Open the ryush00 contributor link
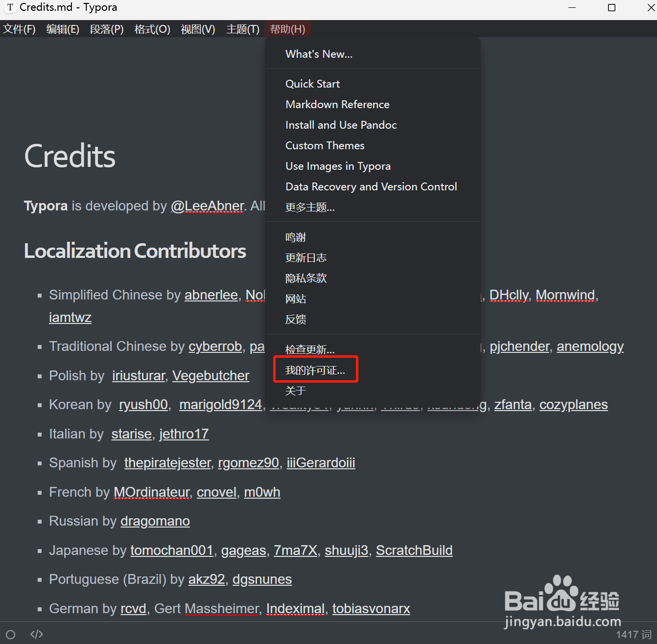 point(143,405)
